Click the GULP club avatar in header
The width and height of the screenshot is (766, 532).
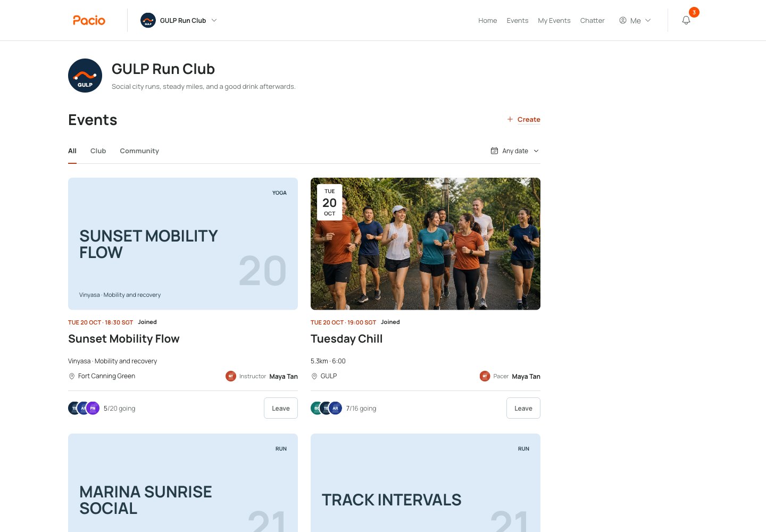pos(148,20)
